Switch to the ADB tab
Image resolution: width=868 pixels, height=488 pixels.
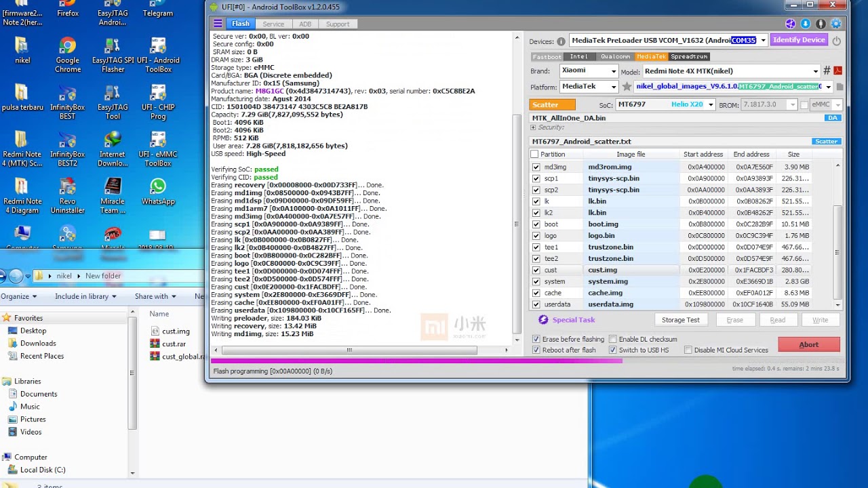point(305,24)
